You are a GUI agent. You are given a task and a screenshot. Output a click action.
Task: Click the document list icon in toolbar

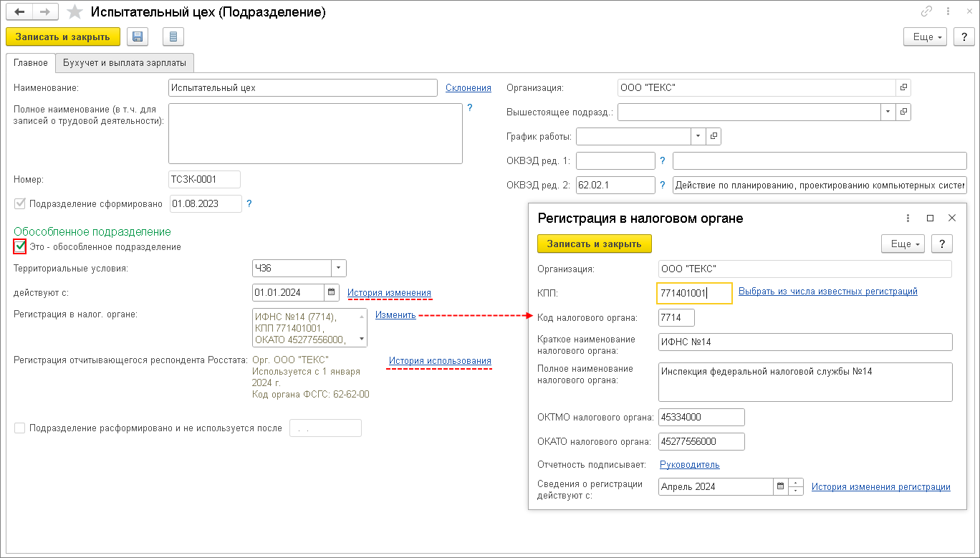173,37
